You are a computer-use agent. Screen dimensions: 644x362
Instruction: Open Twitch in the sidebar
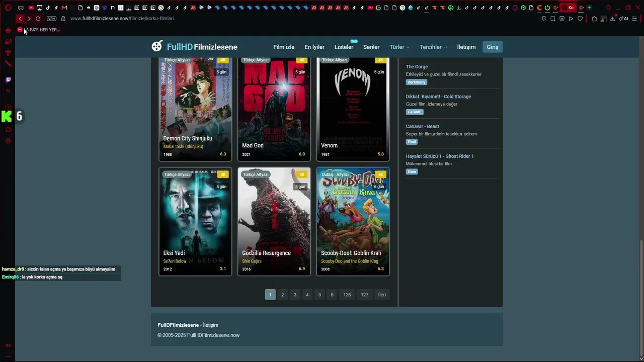(x=8, y=80)
